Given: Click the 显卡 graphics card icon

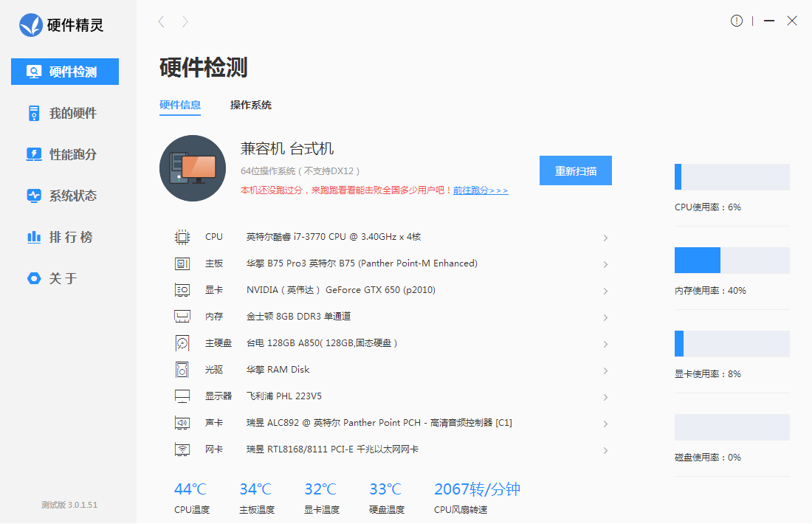Looking at the screenshot, I should coord(182,289).
